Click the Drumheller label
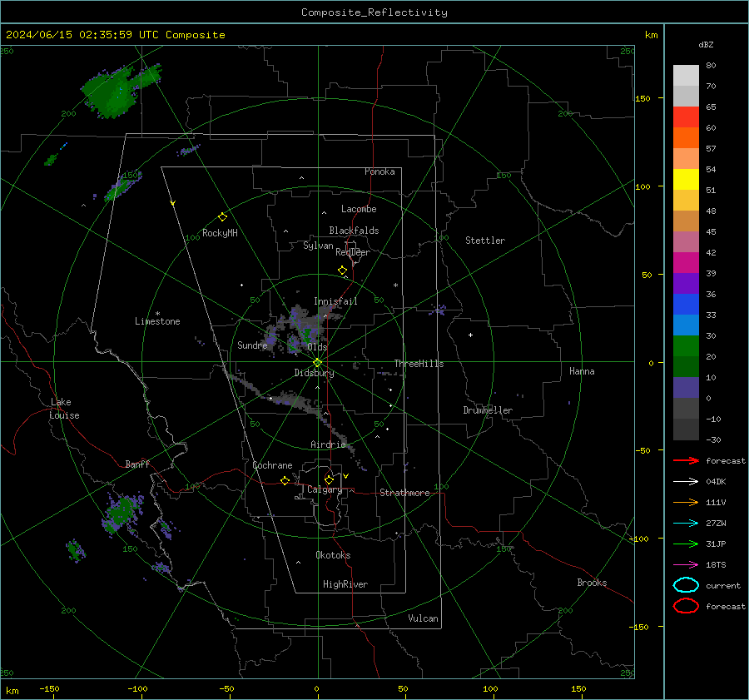The height and width of the screenshot is (700, 749). tap(487, 410)
